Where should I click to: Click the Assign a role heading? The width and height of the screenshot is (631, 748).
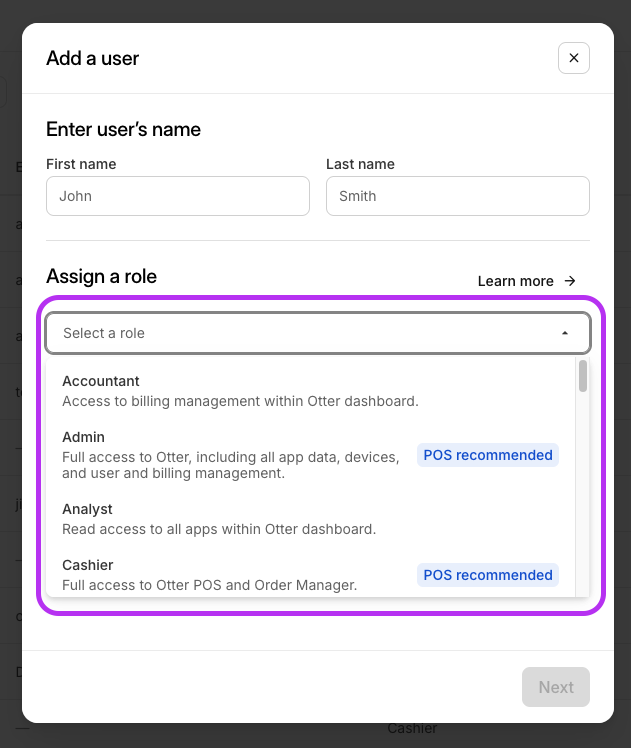tap(102, 276)
